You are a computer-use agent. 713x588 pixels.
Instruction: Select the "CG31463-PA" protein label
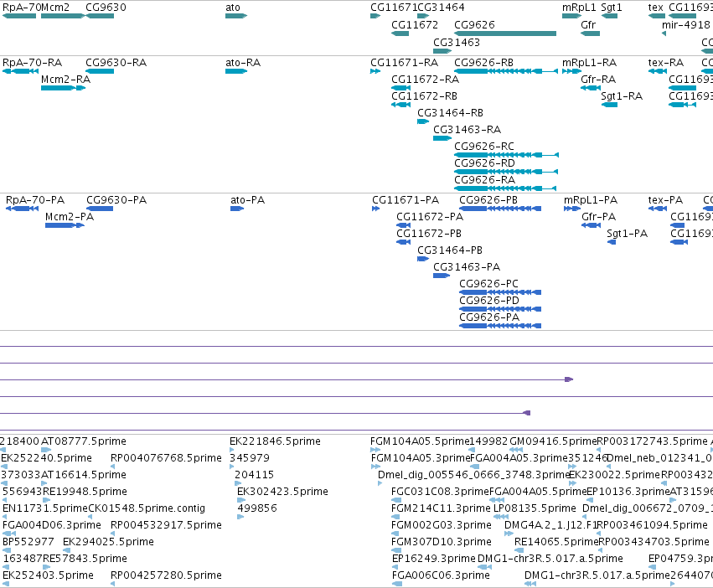pos(467,266)
